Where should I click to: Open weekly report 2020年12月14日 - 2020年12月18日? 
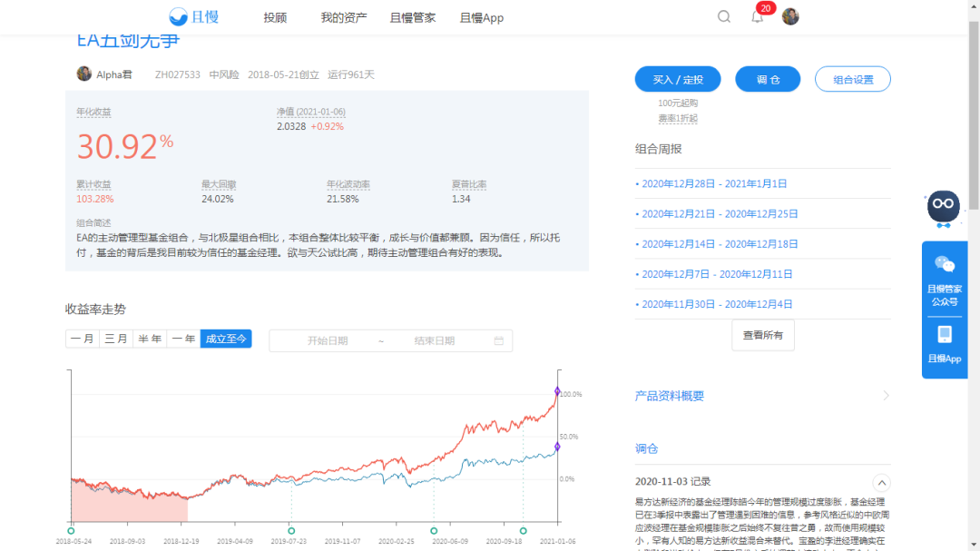pyautogui.click(x=720, y=244)
